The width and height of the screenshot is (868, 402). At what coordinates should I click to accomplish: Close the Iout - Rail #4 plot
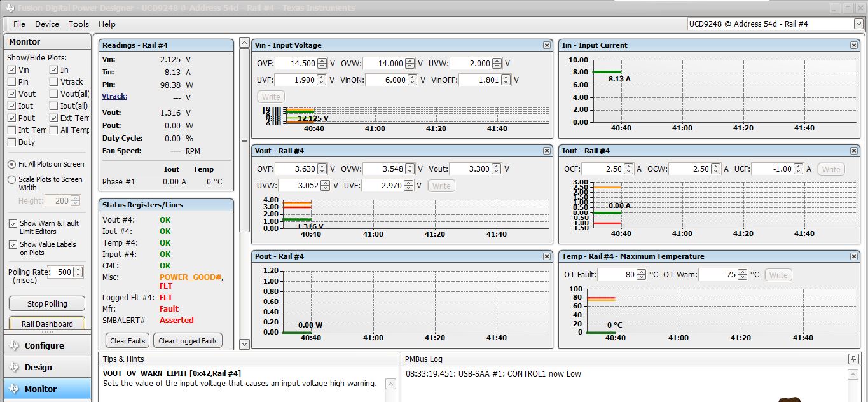tap(854, 151)
